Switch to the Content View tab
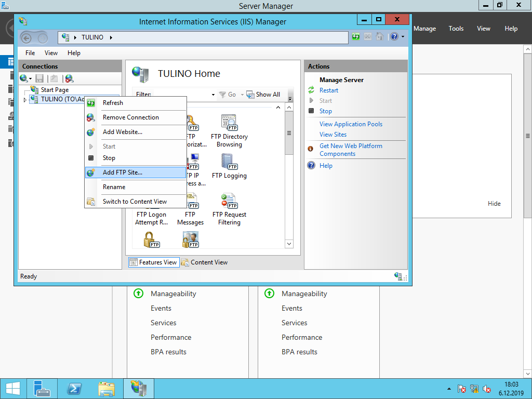532x399 pixels. point(205,262)
